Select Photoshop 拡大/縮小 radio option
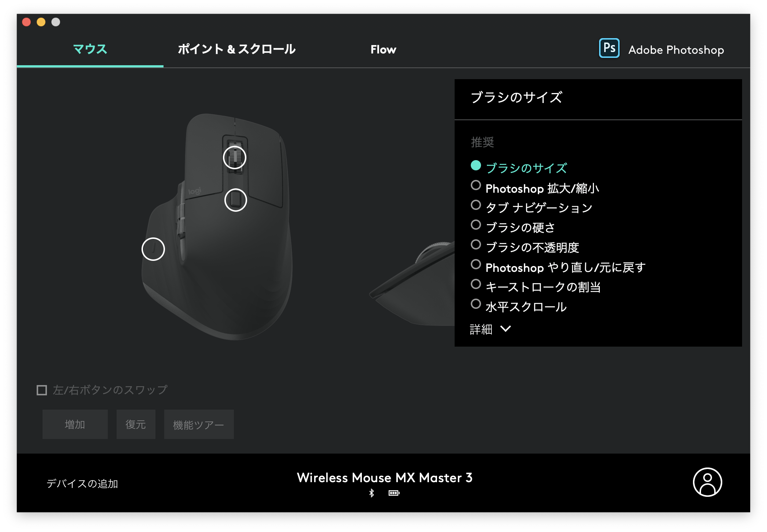The width and height of the screenshot is (767, 532). (476, 185)
